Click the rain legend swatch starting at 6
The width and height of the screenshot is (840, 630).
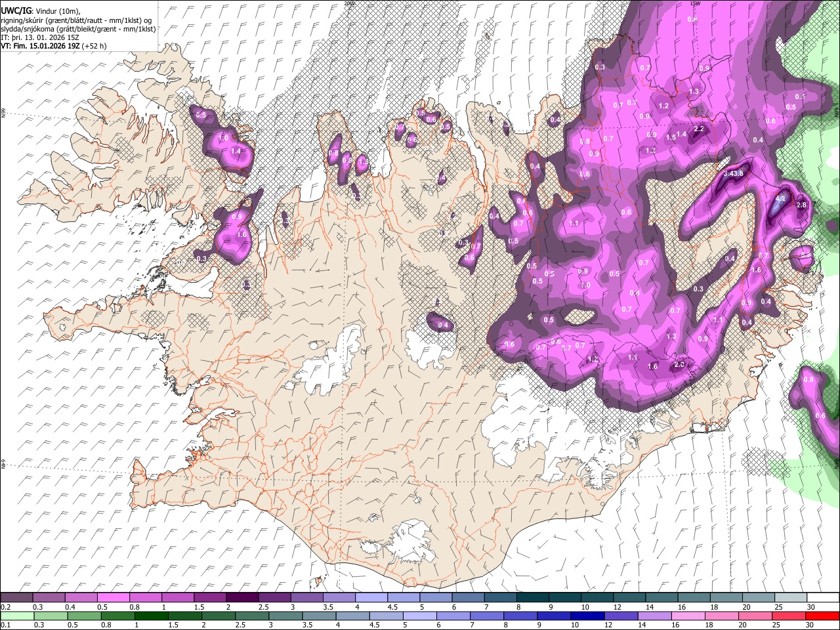coord(453,616)
